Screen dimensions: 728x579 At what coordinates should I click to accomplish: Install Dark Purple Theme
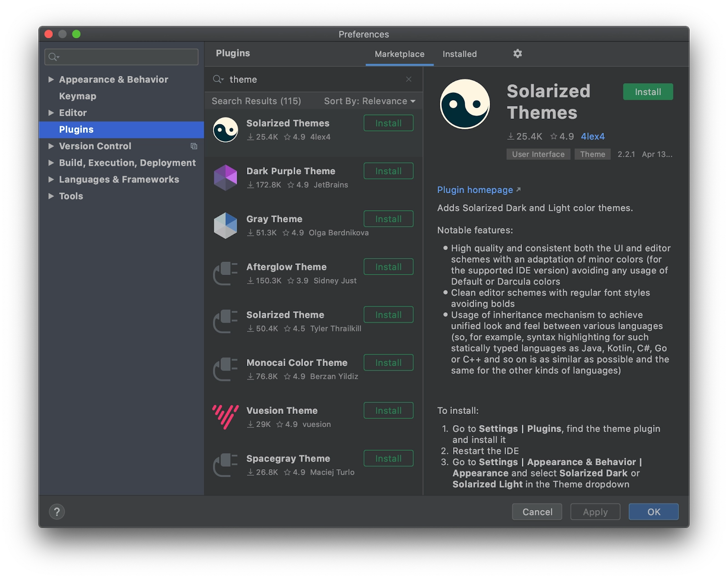(389, 171)
